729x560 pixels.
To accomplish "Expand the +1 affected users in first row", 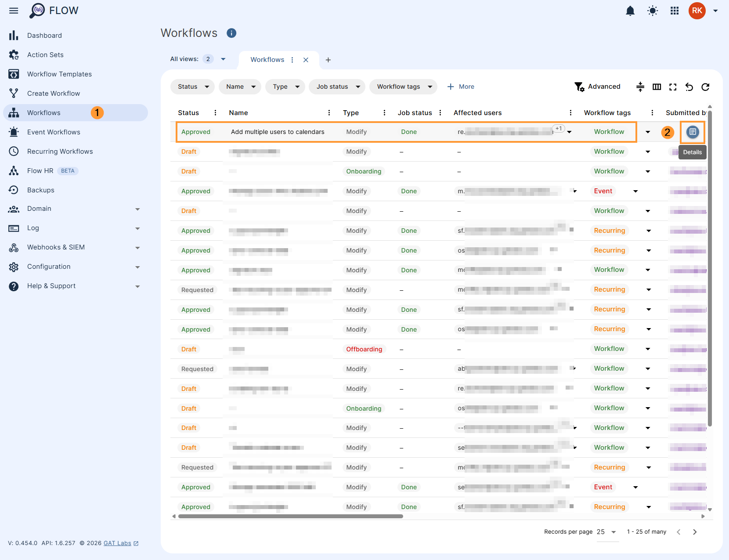I will click(x=559, y=129).
